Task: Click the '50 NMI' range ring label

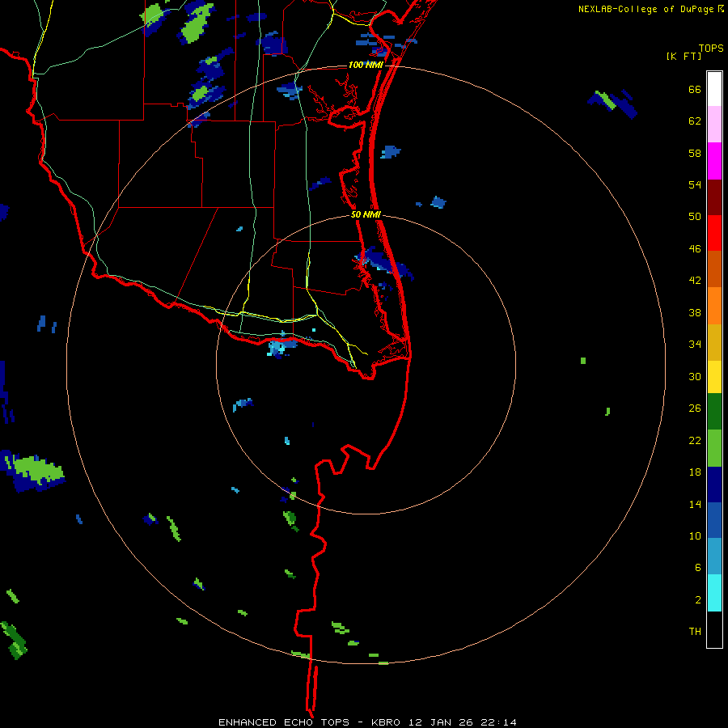Action: (x=366, y=214)
